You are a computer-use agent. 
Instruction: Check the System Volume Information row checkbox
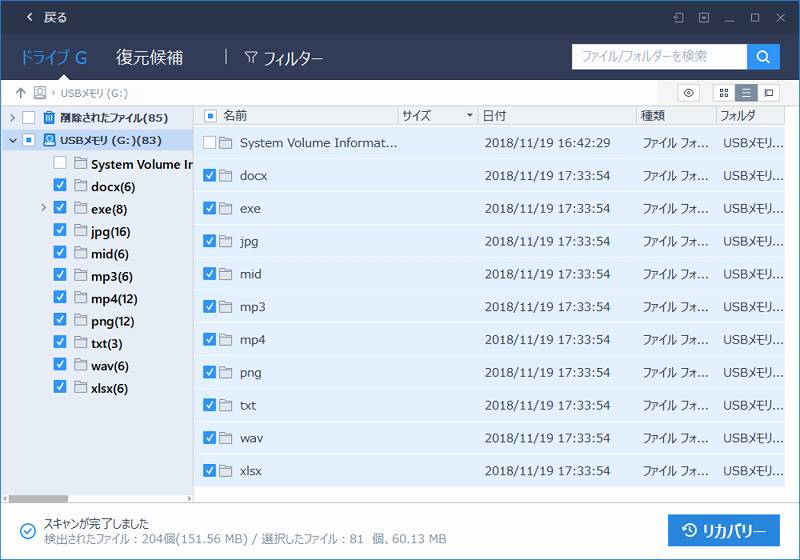(x=209, y=143)
